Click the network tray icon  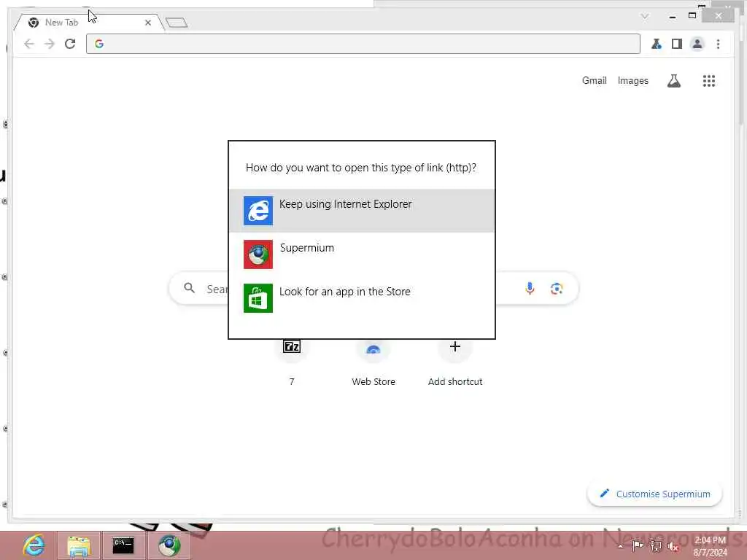point(656,546)
